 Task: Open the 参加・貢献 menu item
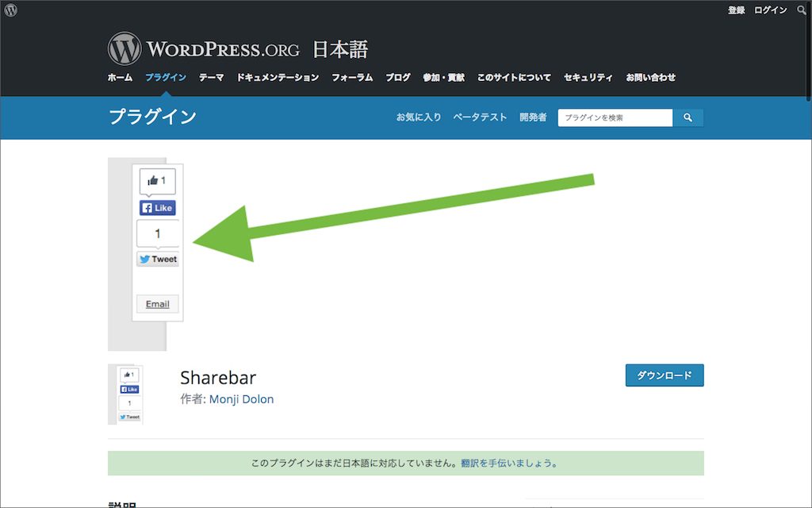click(x=444, y=77)
